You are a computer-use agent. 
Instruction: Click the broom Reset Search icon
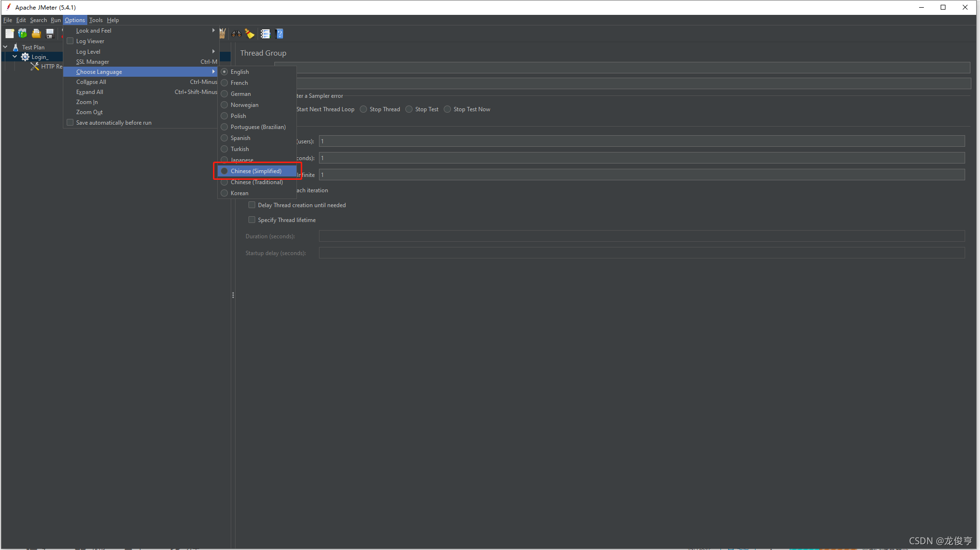pyautogui.click(x=250, y=34)
